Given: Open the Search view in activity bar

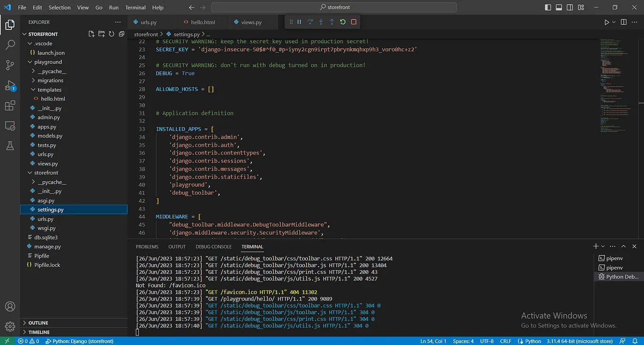Looking at the screenshot, I should click(x=10, y=45).
